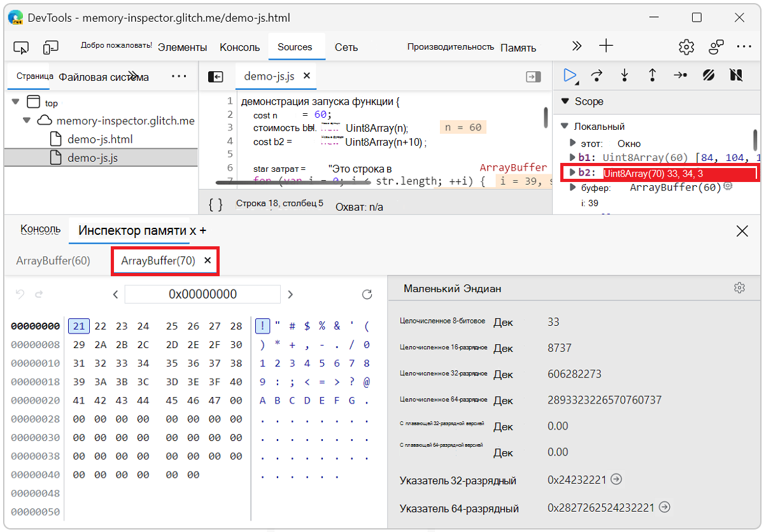Viewport: 764px width, 532px height.
Task: Toggle the device emulation toolbar
Action: (x=50, y=47)
